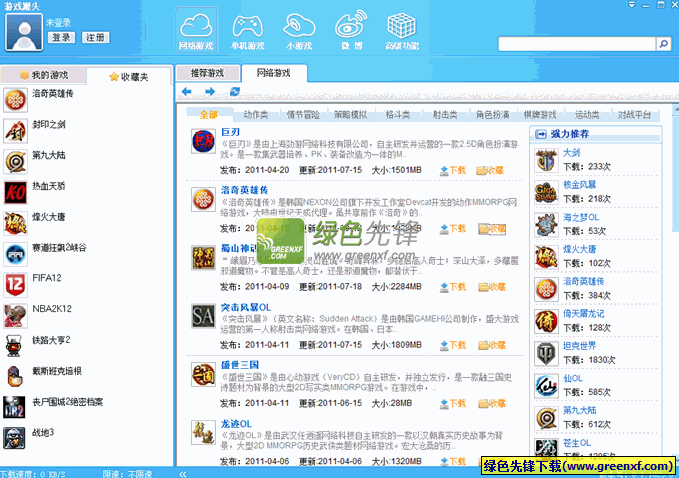Click the FIFA12 icon in favorites

click(16, 285)
